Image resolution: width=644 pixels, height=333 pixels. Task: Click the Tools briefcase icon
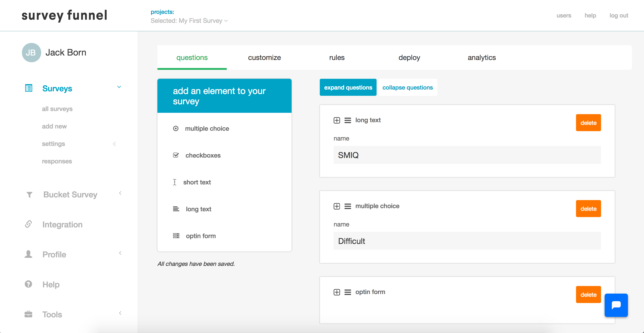click(28, 314)
